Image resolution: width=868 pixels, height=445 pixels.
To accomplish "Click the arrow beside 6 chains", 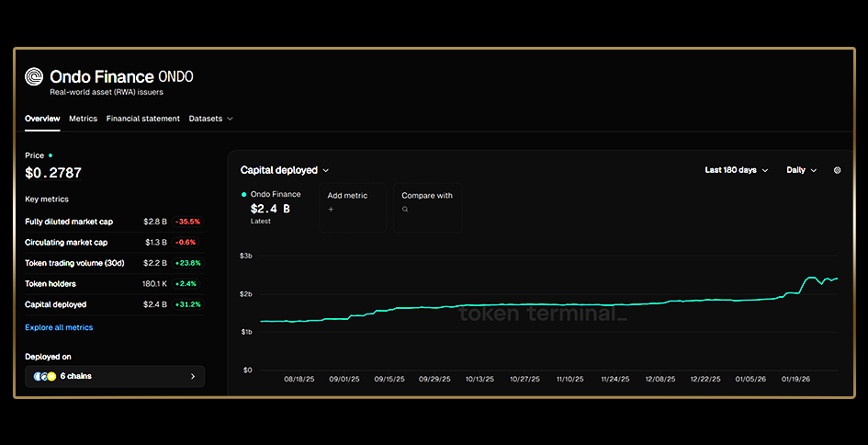I will pyautogui.click(x=192, y=376).
